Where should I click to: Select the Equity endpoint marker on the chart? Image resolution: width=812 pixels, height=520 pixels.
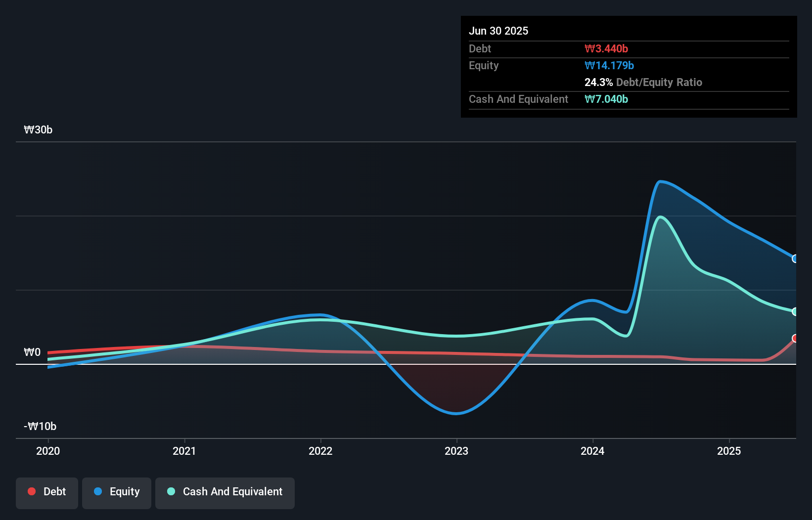click(x=795, y=258)
